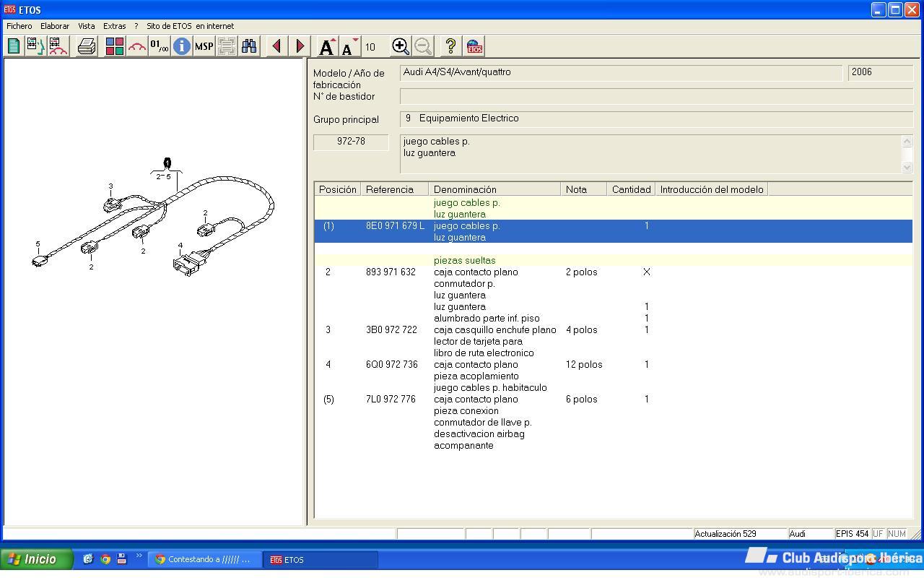Click the 972-78 subgroup code box
The height and width of the screenshot is (578, 924).
click(351, 142)
